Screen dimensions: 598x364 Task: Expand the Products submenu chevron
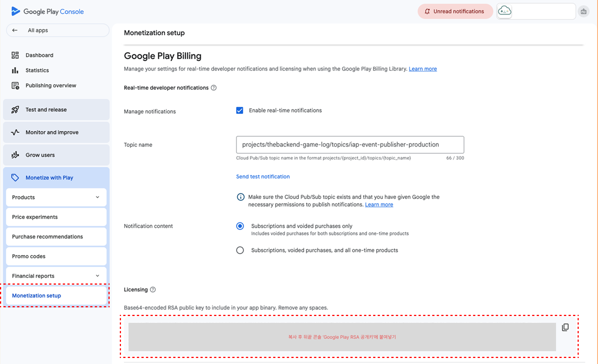coord(98,197)
